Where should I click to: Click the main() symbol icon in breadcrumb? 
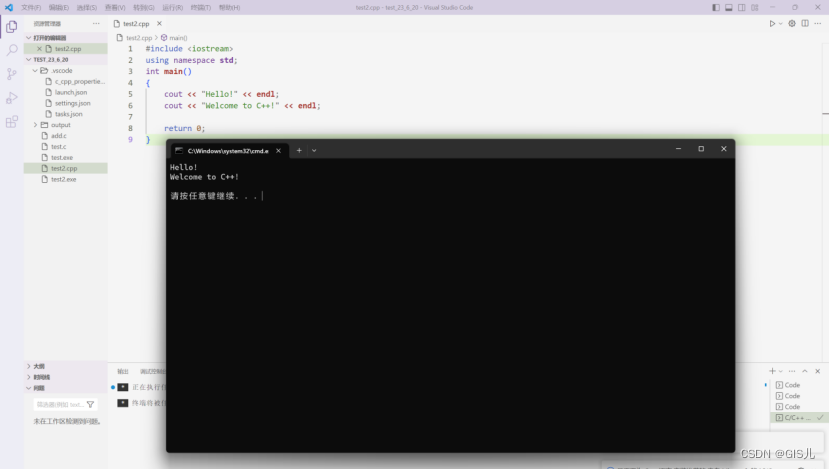164,38
